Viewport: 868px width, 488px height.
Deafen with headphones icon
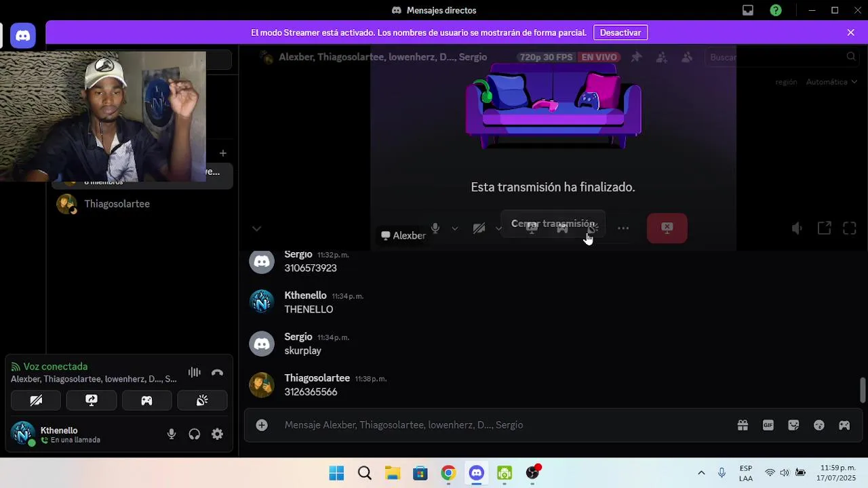click(x=195, y=434)
